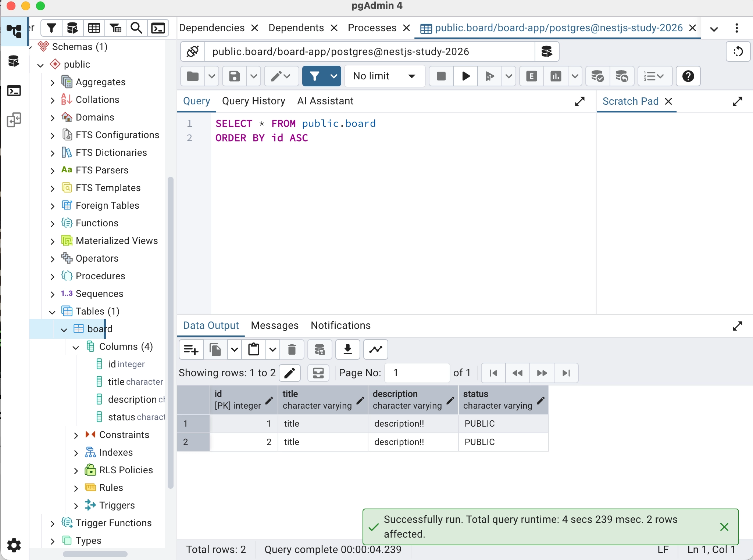Click the Explain Analyze chart button

(556, 76)
